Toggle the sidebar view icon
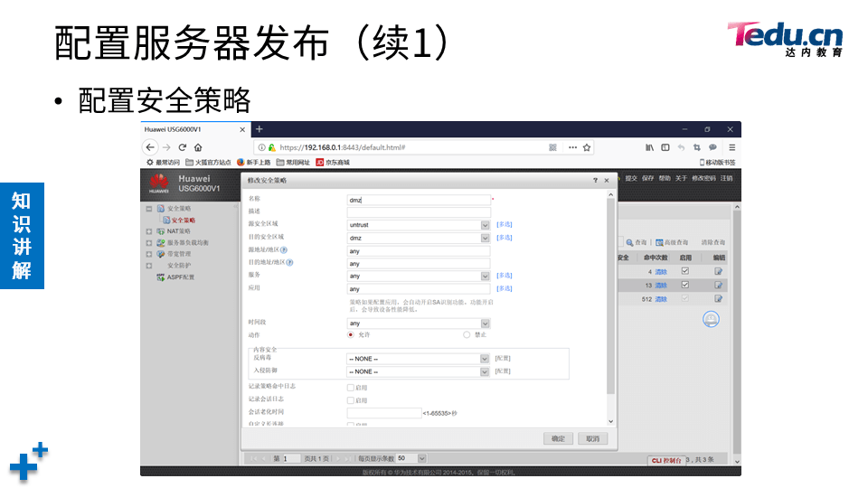The image size is (868, 488). [x=665, y=147]
